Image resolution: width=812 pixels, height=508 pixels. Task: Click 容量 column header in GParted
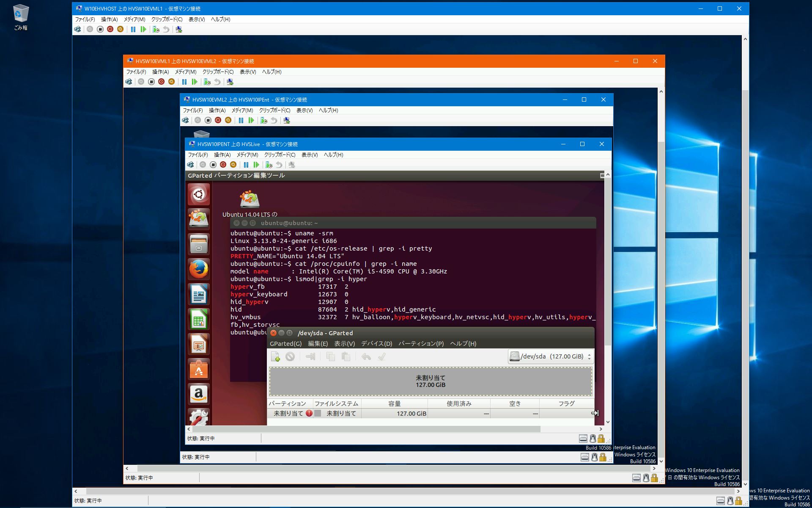tap(395, 403)
